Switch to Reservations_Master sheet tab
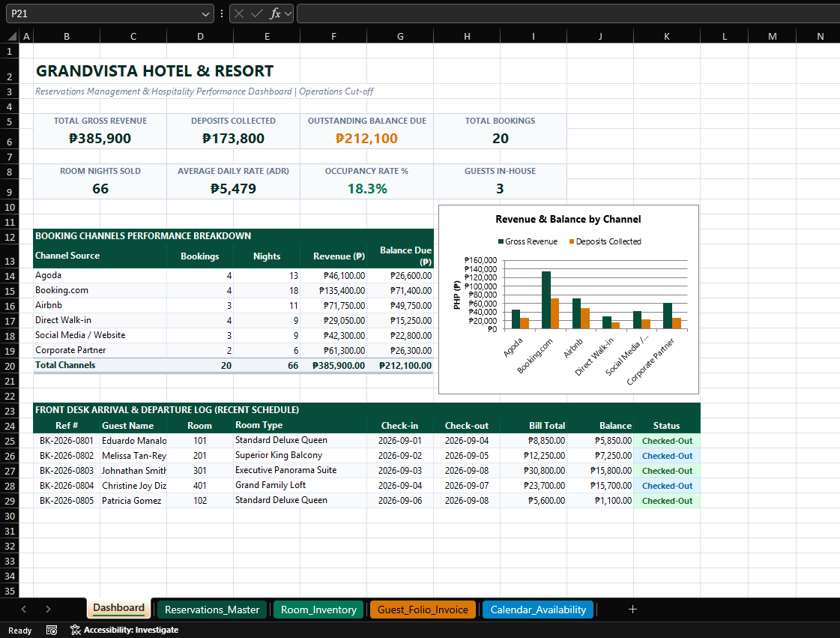 [211, 610]
